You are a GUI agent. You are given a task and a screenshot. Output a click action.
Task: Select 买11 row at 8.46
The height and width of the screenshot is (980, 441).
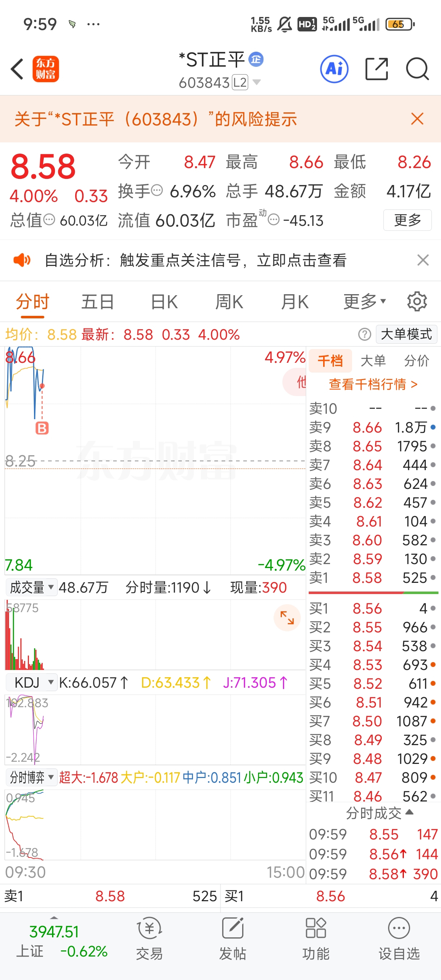pyautogui.click(x=373, y=796)
